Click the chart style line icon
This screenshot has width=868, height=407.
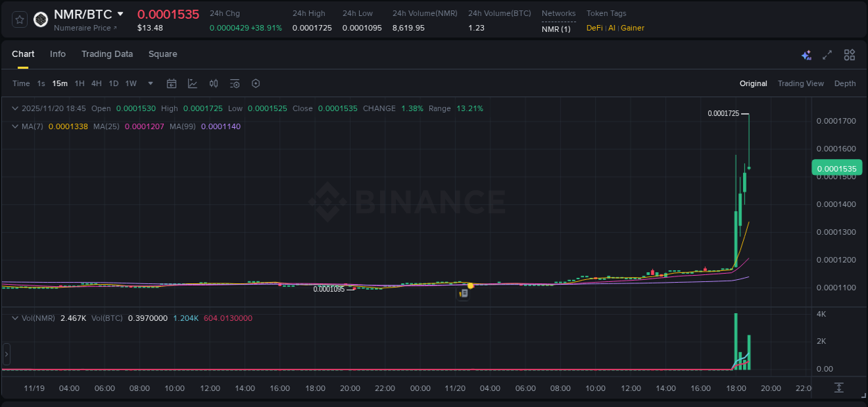[x=192, y=83]
